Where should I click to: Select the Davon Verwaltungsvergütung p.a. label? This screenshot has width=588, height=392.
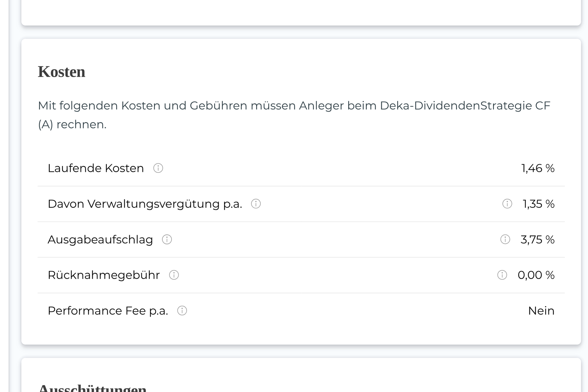[x=145, y=204]
